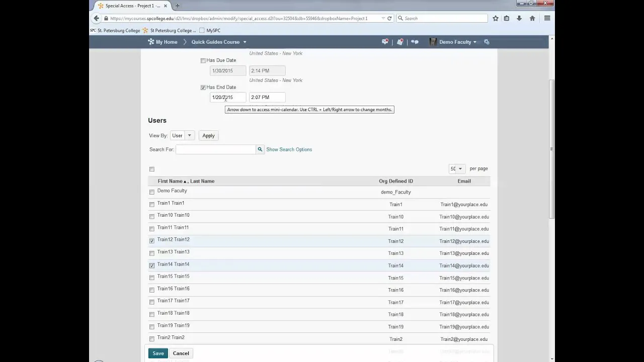This screenshot has height=362, width=644.
Task: Click the search magnifier next to Search For
Action: point(260,149)
